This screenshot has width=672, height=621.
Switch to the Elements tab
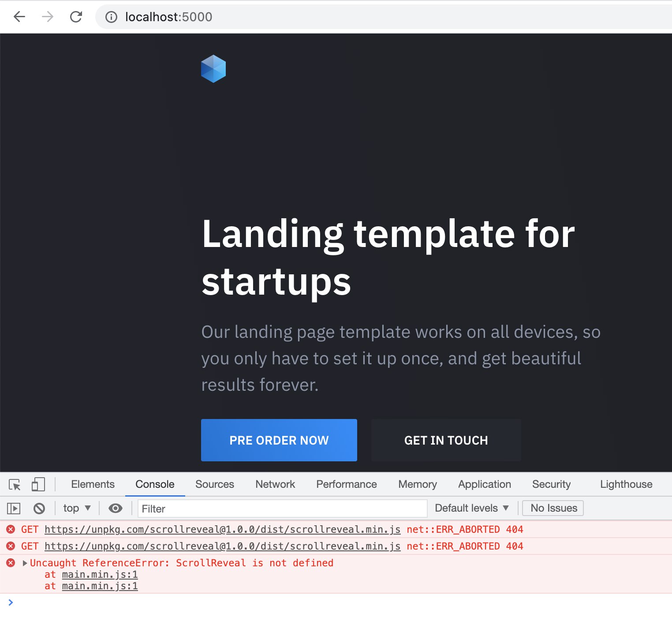[93, 484]
